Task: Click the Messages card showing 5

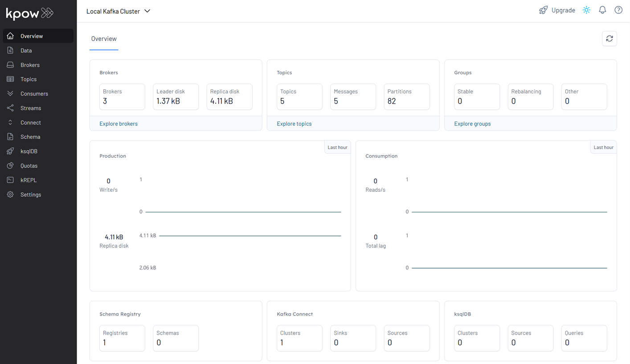Action: [x=353, y=97]
